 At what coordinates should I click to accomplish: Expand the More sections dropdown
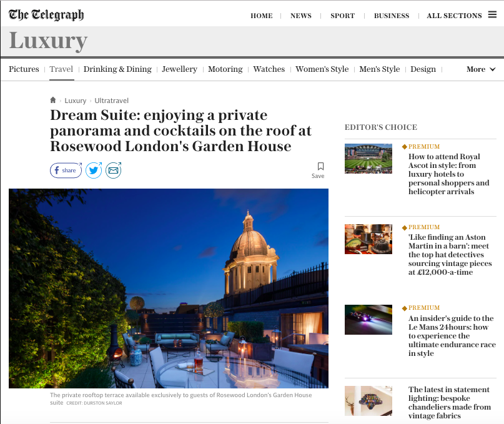point(481,69)
